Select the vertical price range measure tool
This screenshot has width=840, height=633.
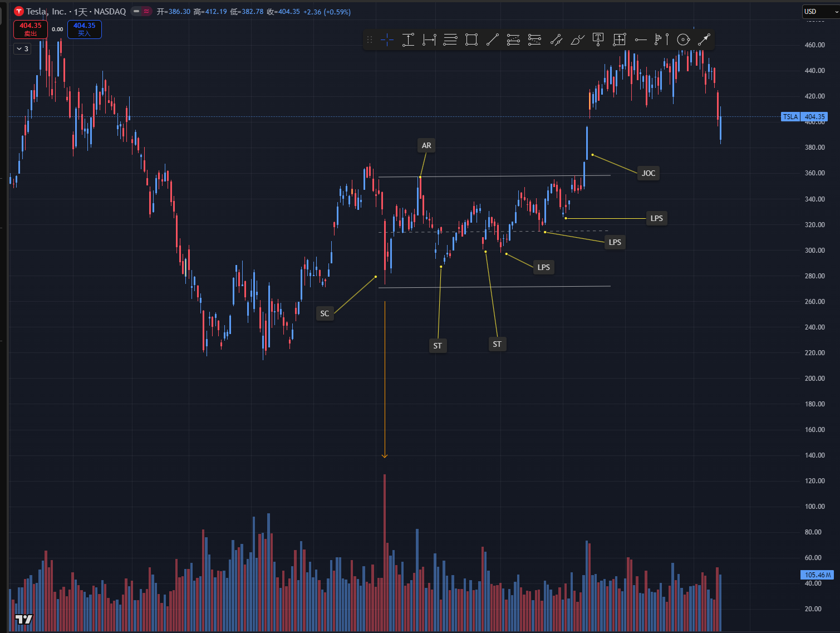408,40
